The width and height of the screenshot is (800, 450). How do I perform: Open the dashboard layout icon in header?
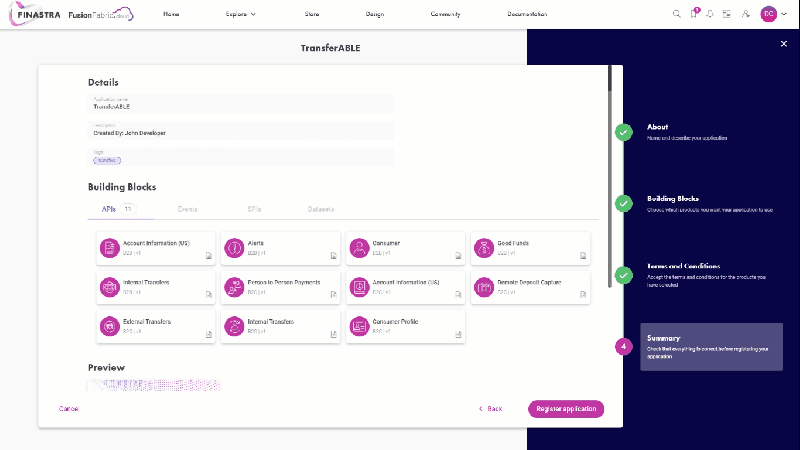[727, 14]
